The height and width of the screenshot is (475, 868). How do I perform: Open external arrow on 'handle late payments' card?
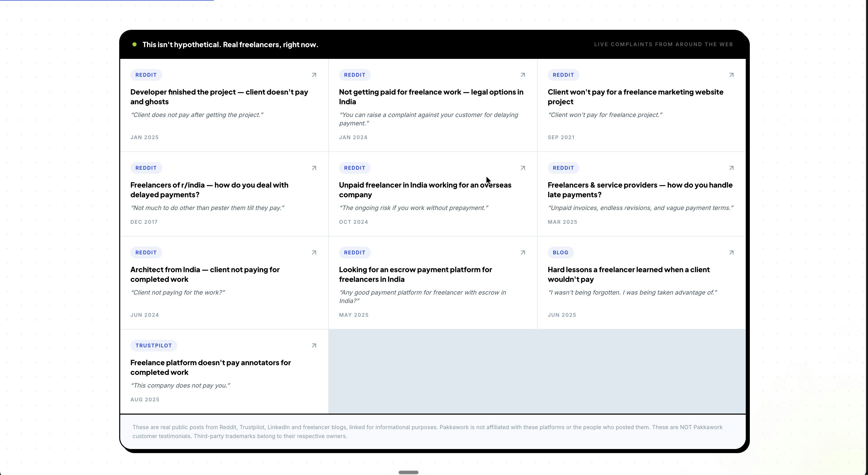[x=731, y=168]
